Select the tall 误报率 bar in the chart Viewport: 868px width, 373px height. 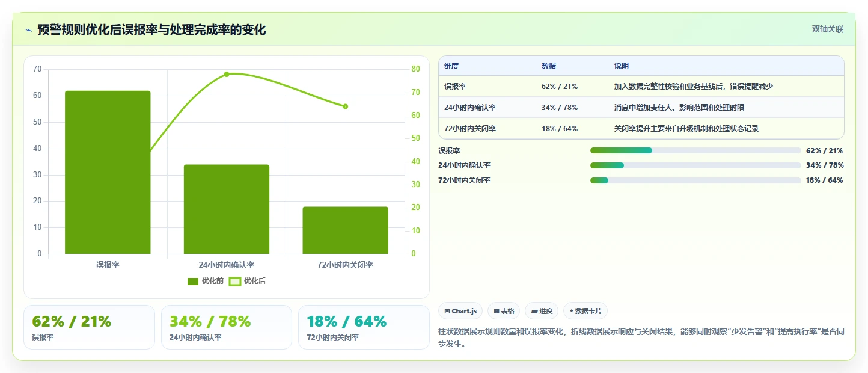(108, 172)
